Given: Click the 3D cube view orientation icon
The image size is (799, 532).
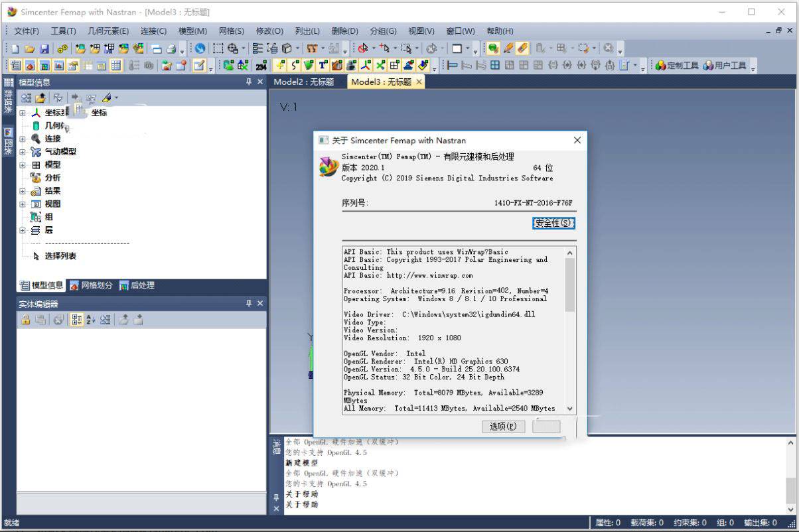Looking at the screenshot, I should click(x=287, y=48).
